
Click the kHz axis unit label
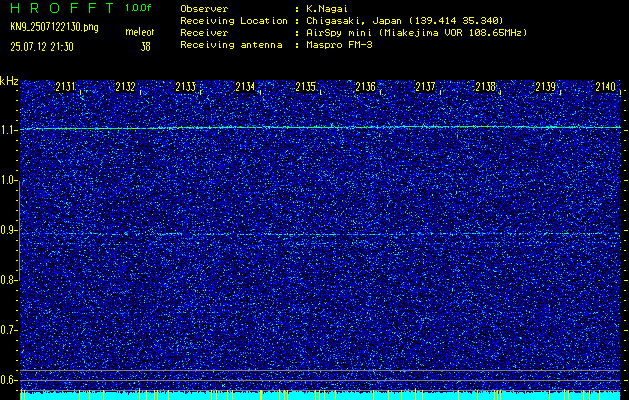point(9,81)
